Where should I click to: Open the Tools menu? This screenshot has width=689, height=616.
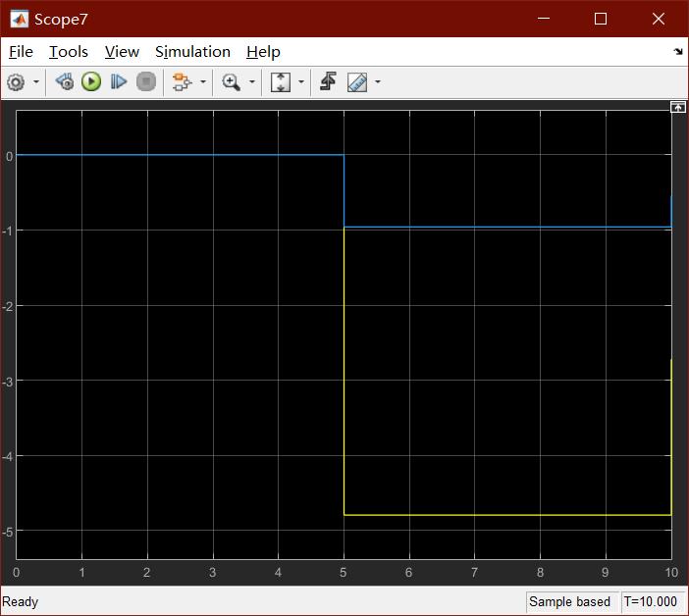pyautogui.click(x=69, y=52)
